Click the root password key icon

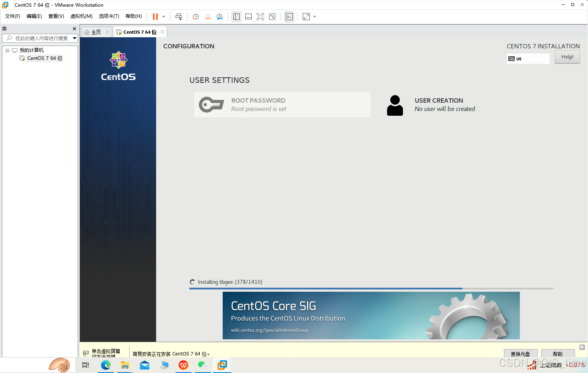212,105
